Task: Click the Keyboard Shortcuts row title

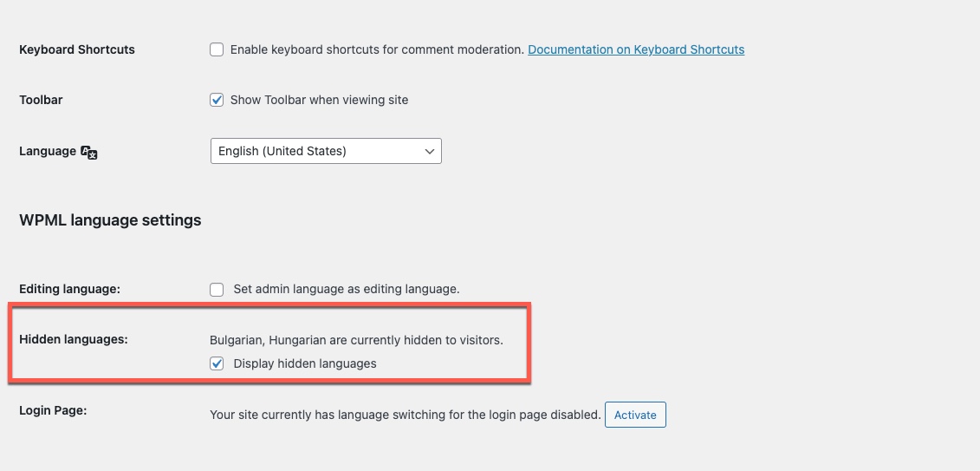Action: [x=77, y=49]
